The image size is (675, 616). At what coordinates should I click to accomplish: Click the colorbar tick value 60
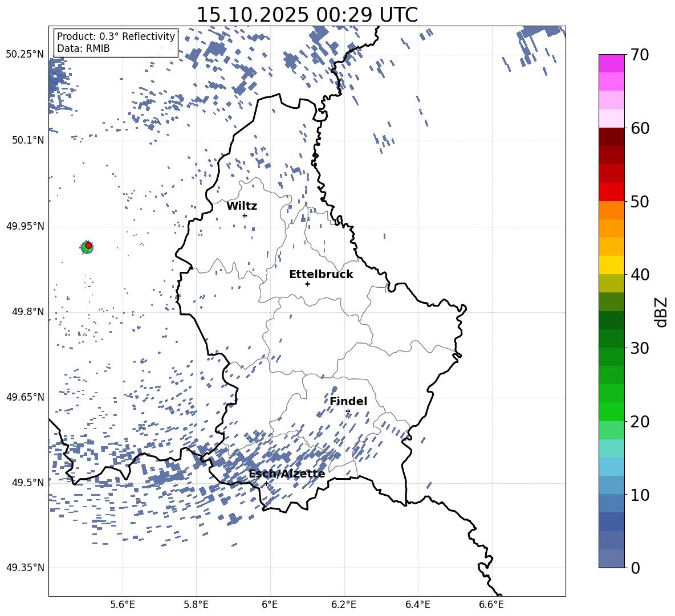pyautogui.click(x=640, y=128)
